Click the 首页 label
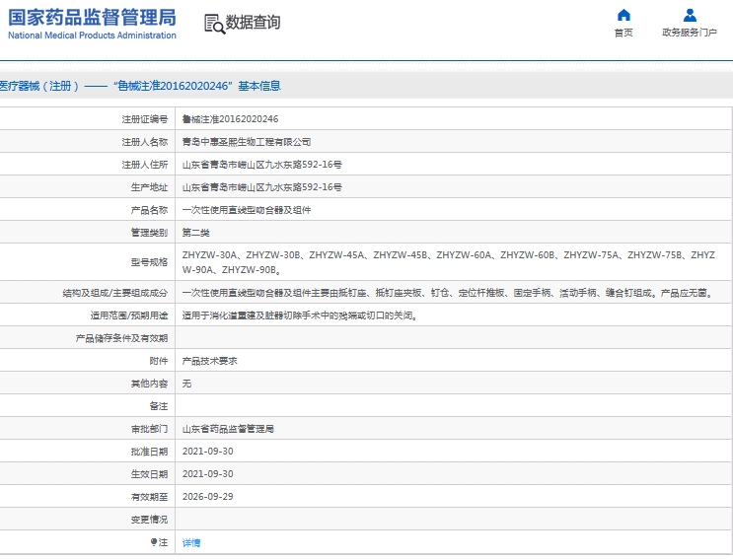Screen dimensions: 733x560 point(623,33)
